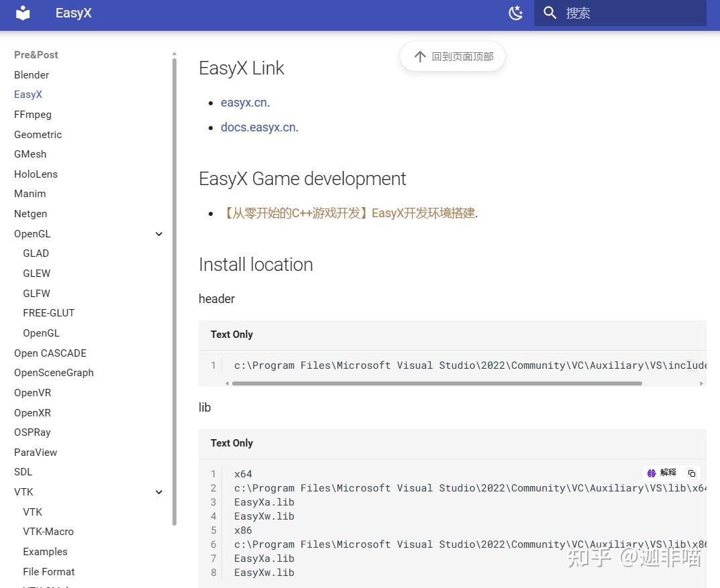Open the FREE-GLUT subpage
The image size is (720, 588).
tap(49, 313)
